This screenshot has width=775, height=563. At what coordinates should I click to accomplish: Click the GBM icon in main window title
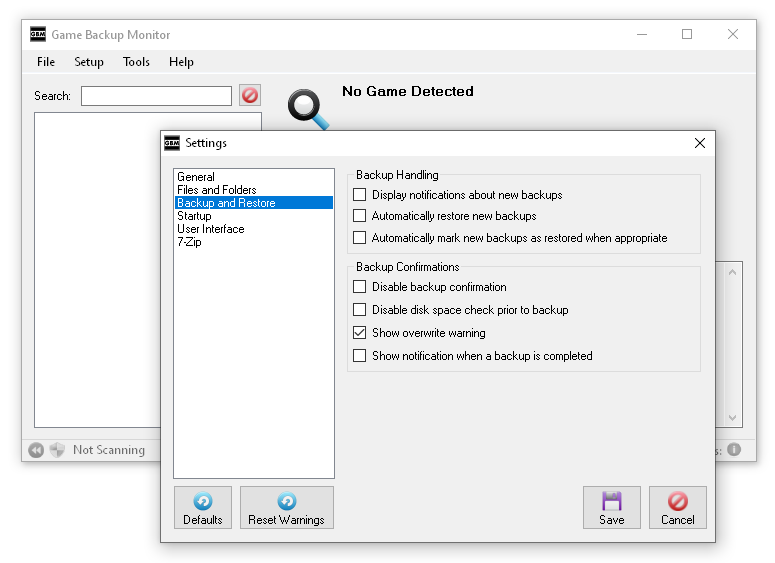(38, 34)
